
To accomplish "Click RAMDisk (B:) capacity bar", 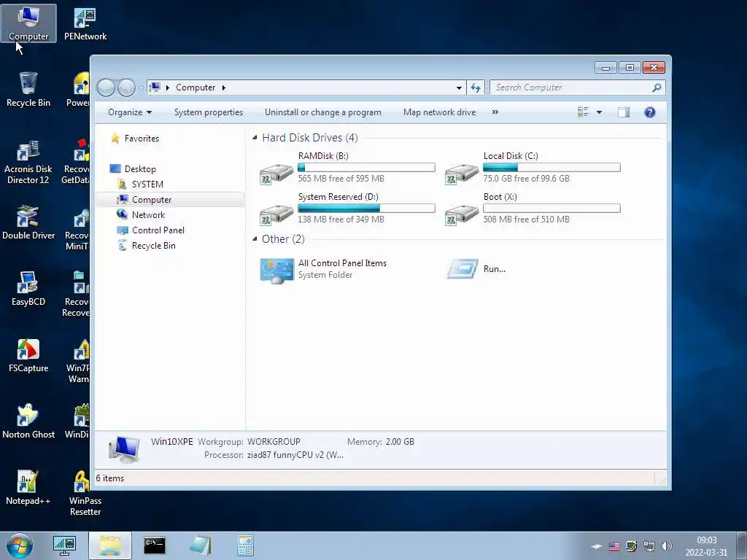I will pyautogui.click(x=366, y=167).
